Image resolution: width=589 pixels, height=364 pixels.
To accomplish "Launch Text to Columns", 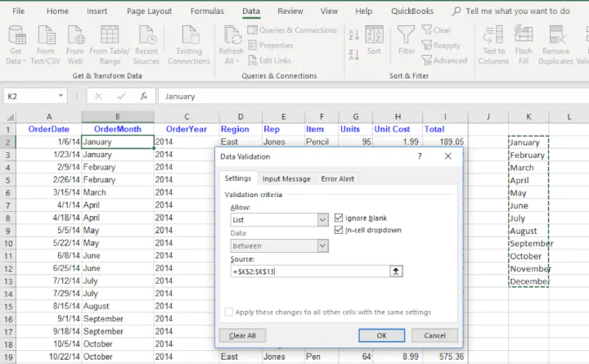I will (493, 45).
